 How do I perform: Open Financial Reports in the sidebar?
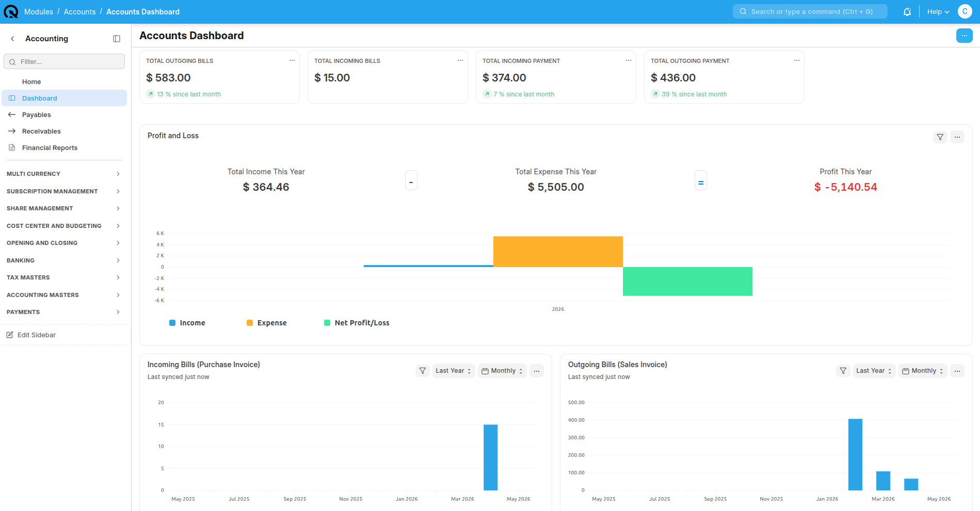coord(64,147)
